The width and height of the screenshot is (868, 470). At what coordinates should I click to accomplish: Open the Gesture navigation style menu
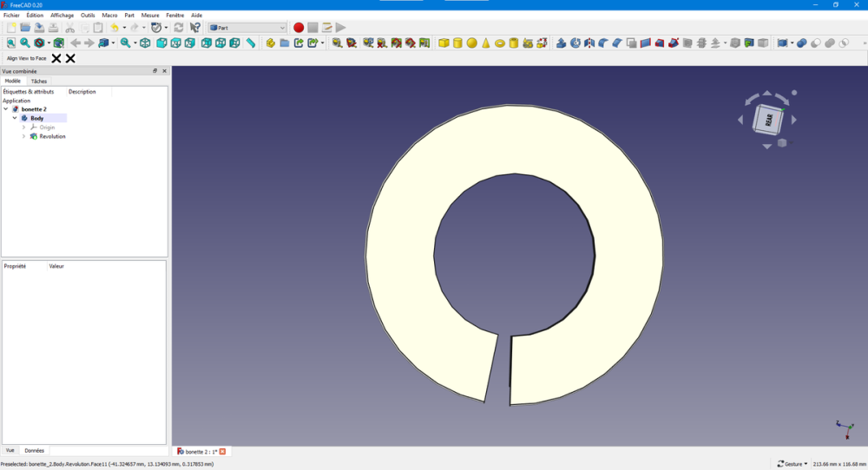pos(792,464)
